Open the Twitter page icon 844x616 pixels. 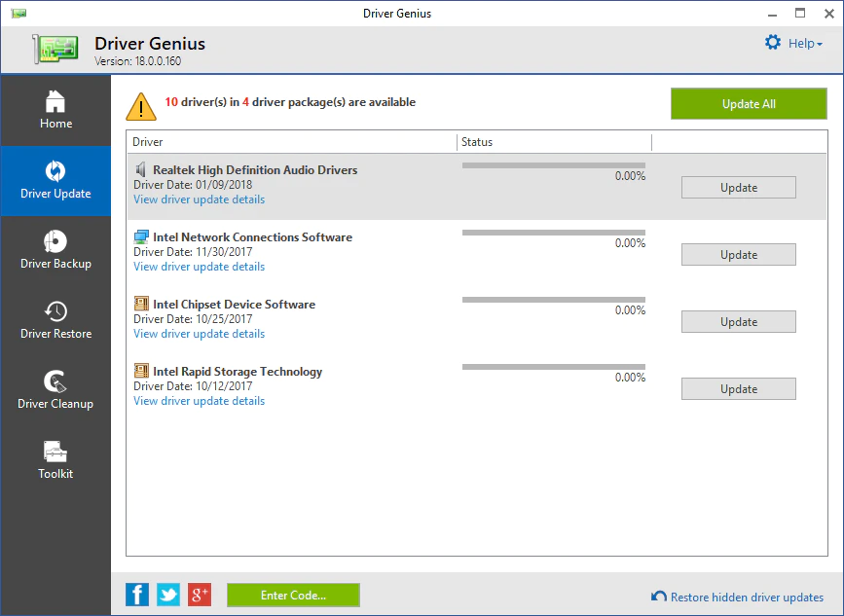[168, 595]
